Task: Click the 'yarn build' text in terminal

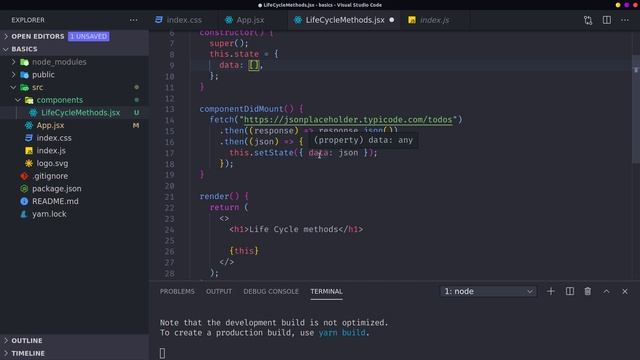Action: pyautogui.click(x=342, y=333)
